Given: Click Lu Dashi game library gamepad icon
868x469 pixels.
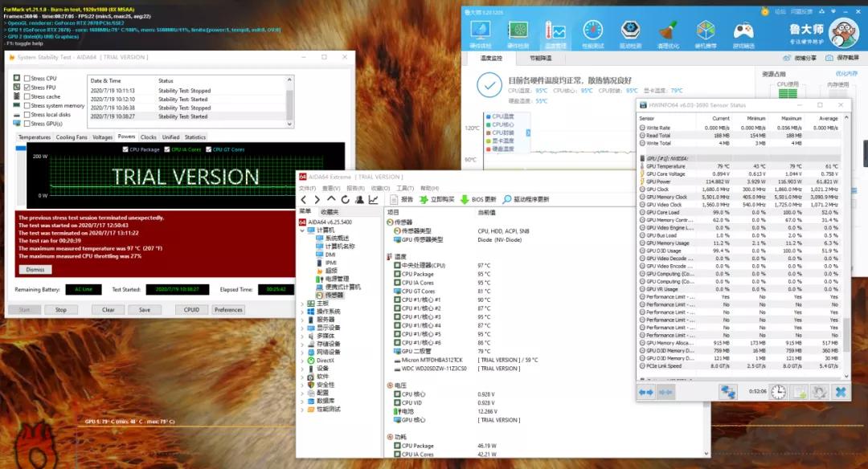Looking at the screenshot, I should pyautogui.click(x=744, y=31).
